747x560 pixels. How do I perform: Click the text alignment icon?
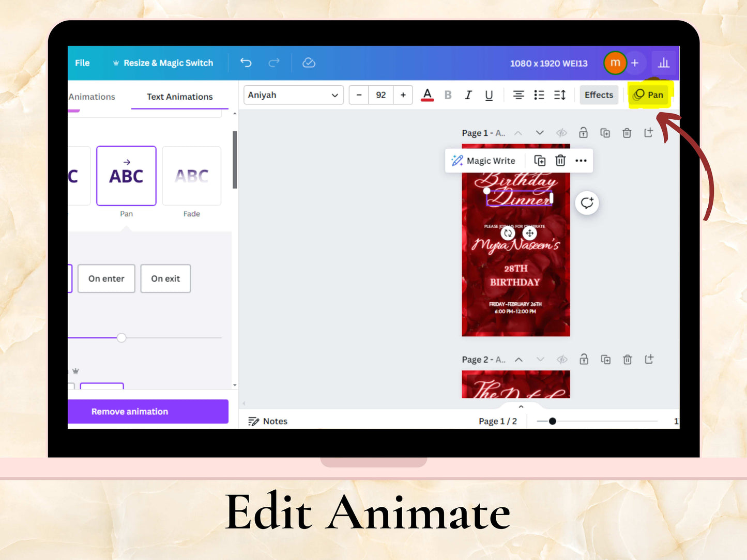pyautogui.click(x=518, y=95)
